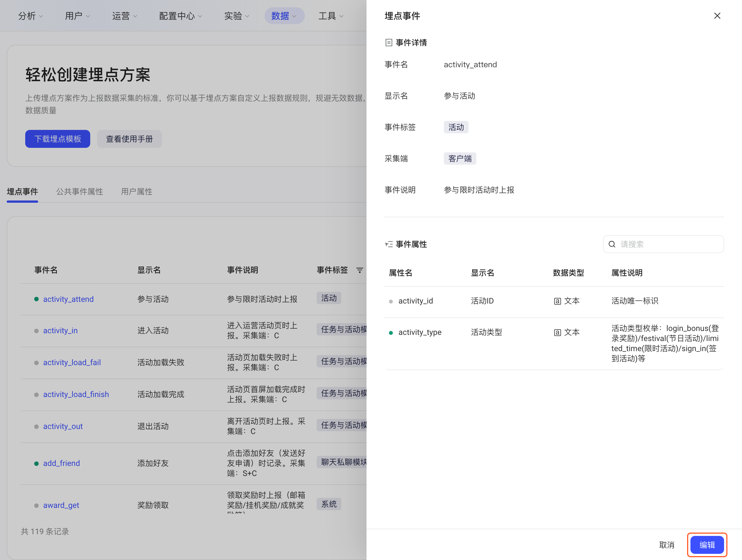Expand the 分析 dropdown menu
Viewport: 742px width, 560px height.
(x=31, y=16)
